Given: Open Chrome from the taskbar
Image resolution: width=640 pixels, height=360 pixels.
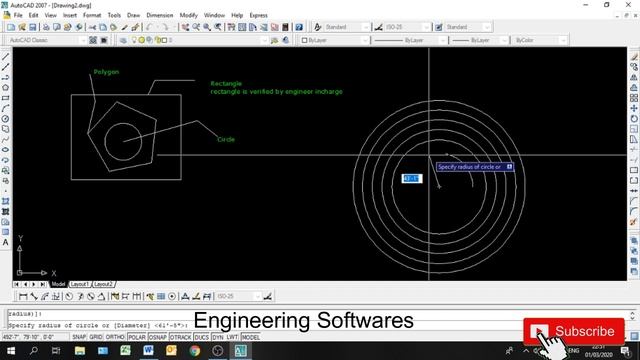Looking at the screenshot, I should point(195,351).
